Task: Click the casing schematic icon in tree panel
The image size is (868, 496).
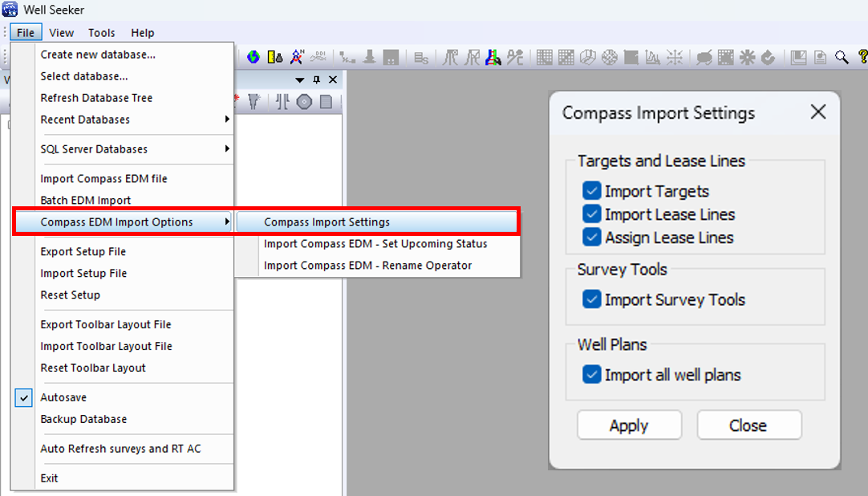Action: pos(282,102)
